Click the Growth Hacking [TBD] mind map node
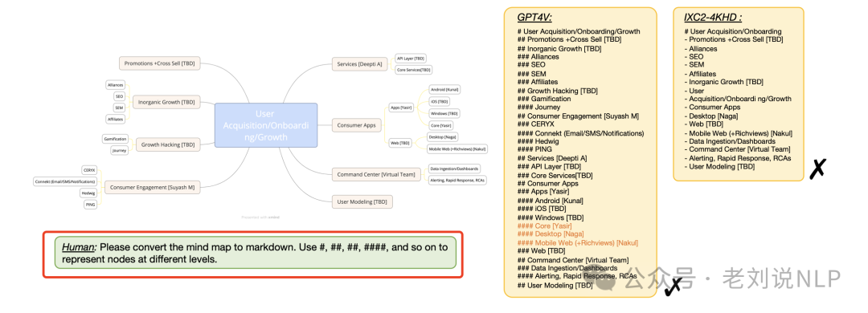The width and height of the screenshot is (868, 313). pos(168,144)
